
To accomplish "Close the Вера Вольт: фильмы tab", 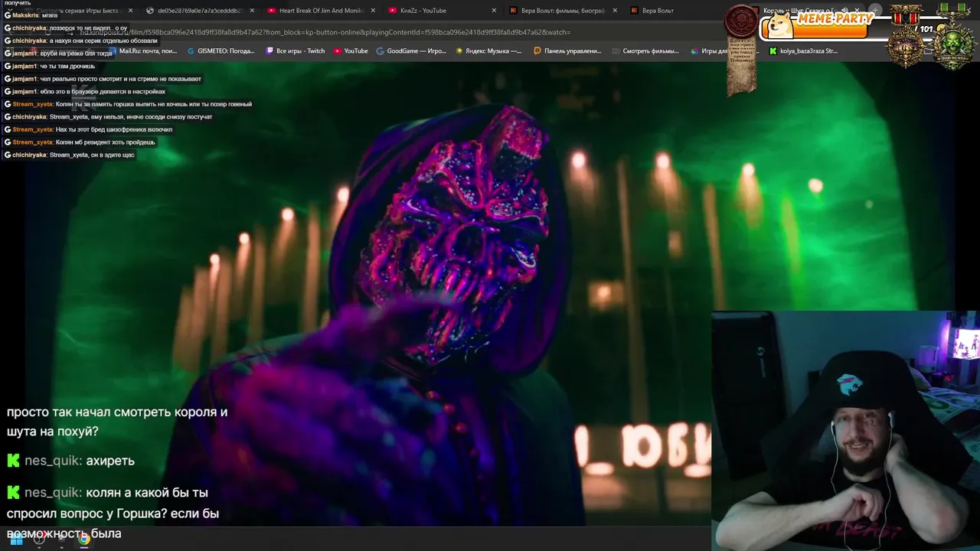I will pos(615,11).
